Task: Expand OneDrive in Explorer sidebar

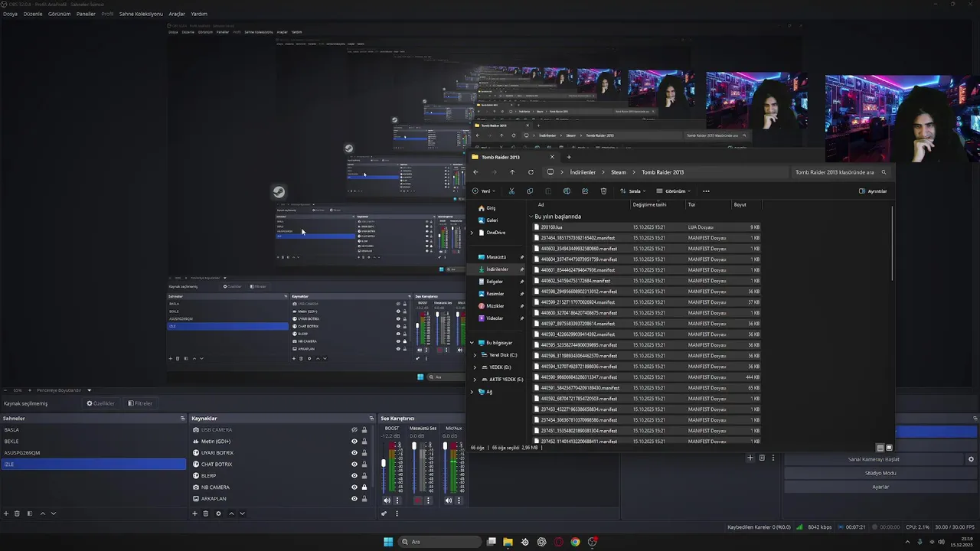Action: click(472, 233)
